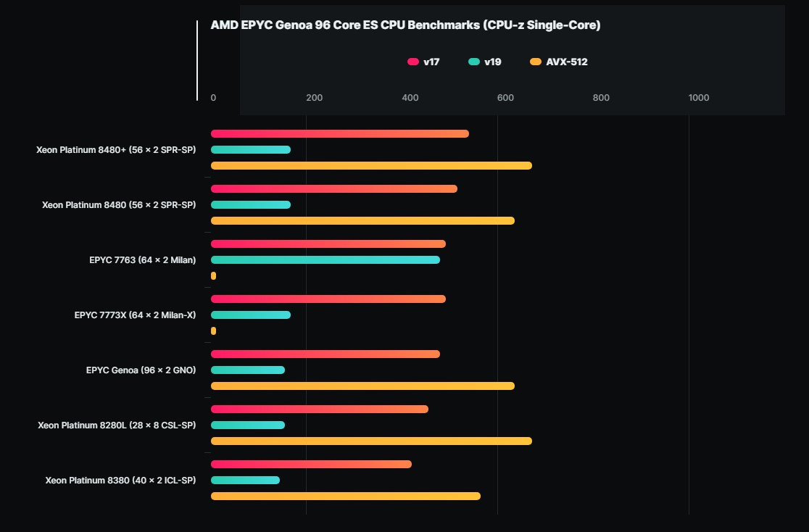Click the orange AVX-512 legend color swatch

536,62
